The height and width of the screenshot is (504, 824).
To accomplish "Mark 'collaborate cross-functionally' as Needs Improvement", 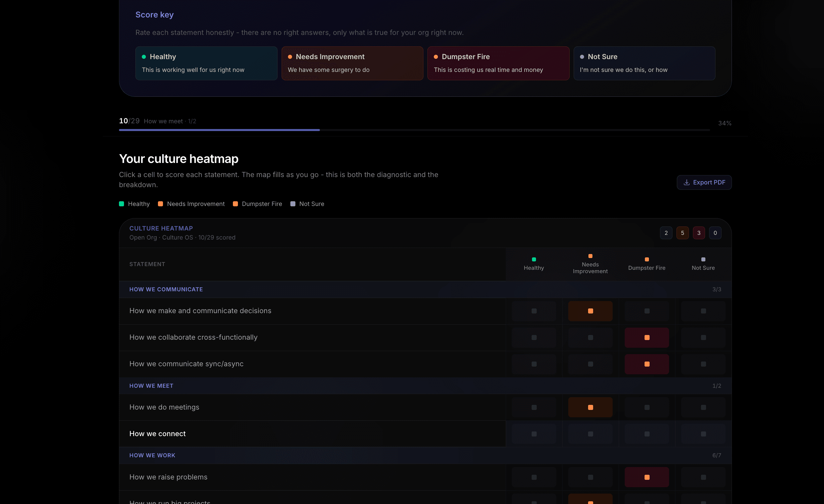I will [590, 338].
